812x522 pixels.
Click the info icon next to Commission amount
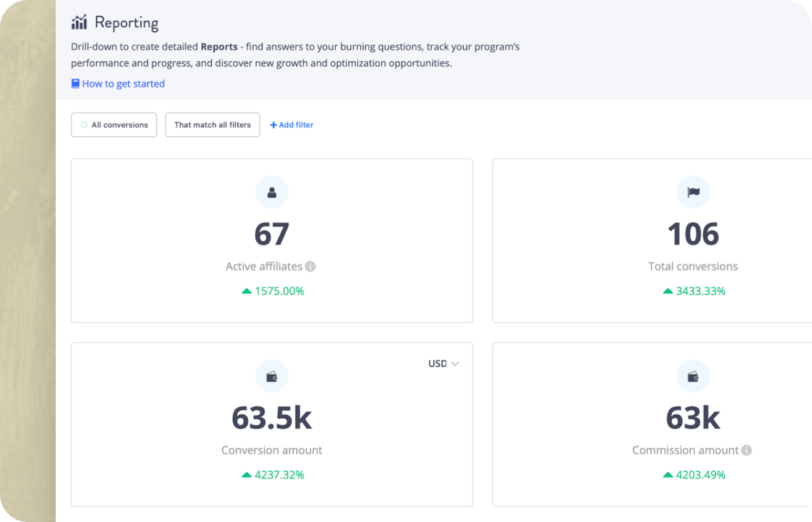point(746,450)
